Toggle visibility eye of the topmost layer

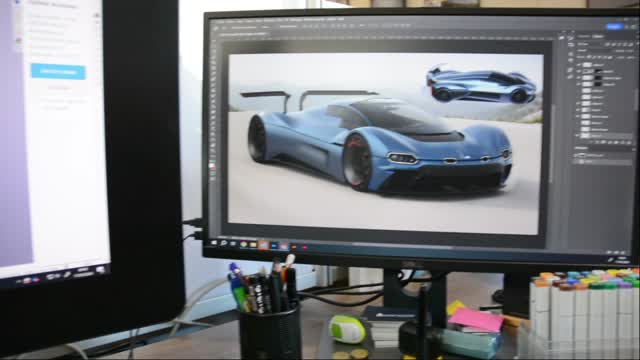579,65
